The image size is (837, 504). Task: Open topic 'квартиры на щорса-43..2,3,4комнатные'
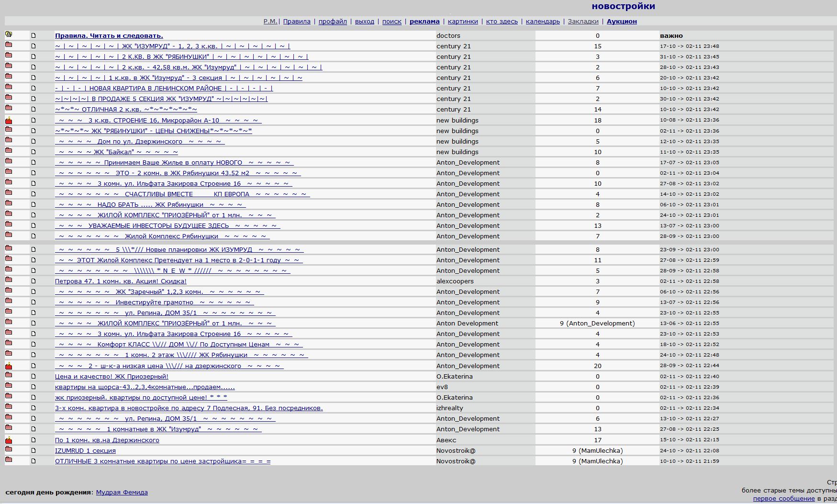(145, 387)
